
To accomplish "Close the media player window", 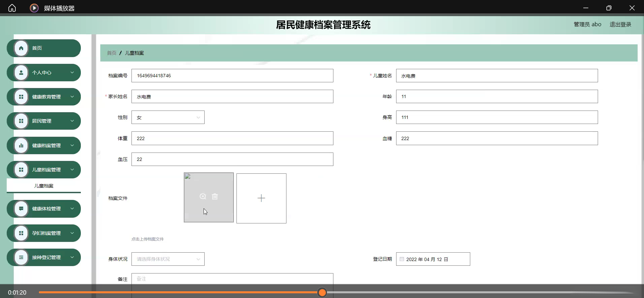I will 632,8.
